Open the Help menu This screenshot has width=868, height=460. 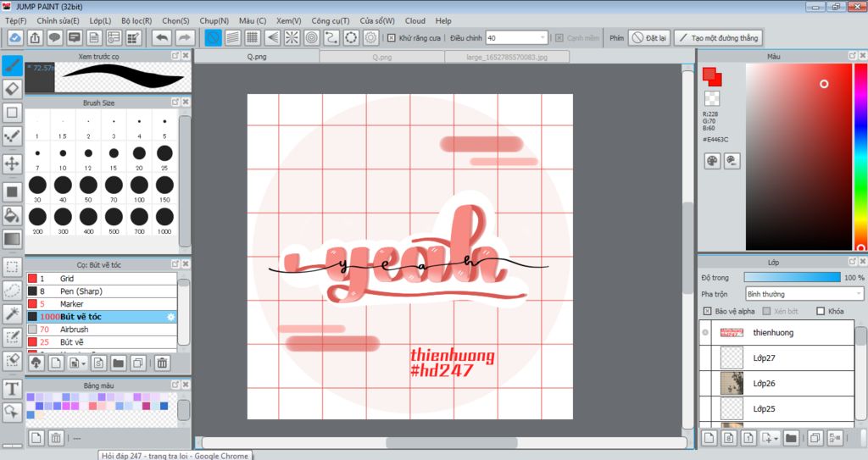pyautogui.click(x=443, y=20)
